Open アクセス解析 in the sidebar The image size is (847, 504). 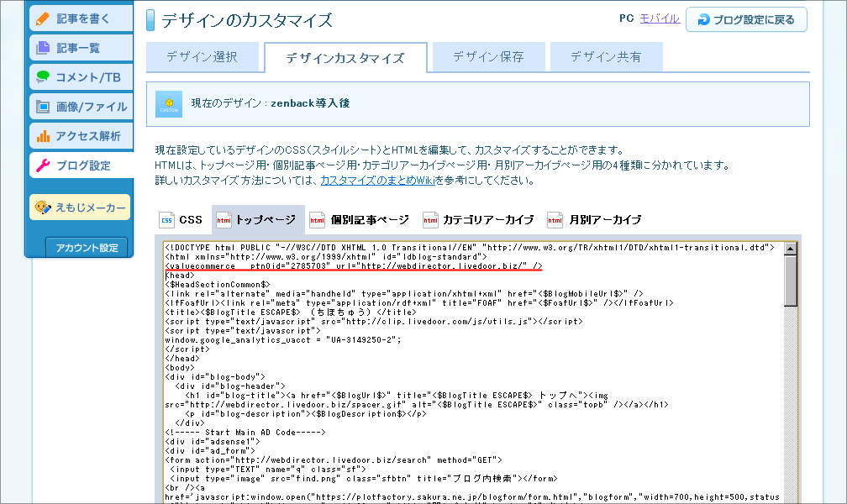[x=81, y=135]
